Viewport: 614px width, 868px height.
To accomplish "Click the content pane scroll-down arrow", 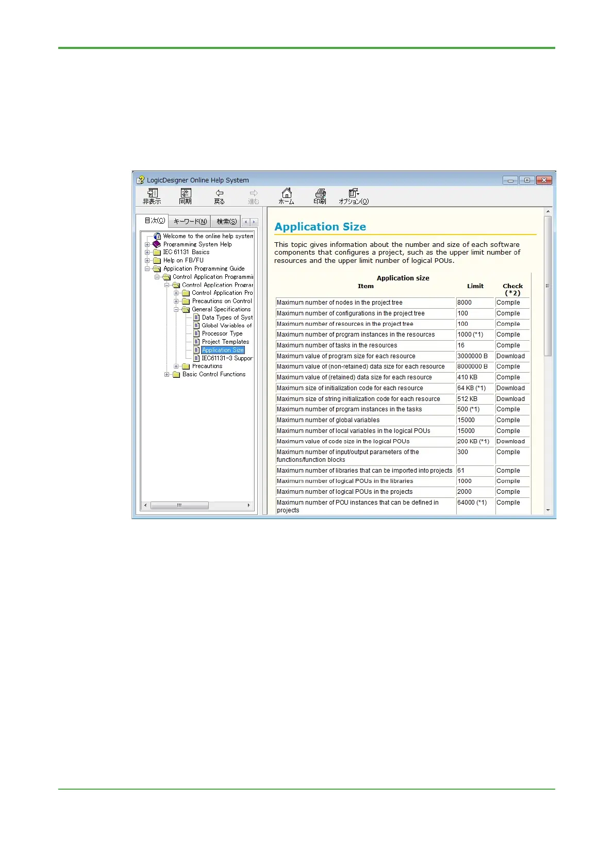I will point(548,510).
